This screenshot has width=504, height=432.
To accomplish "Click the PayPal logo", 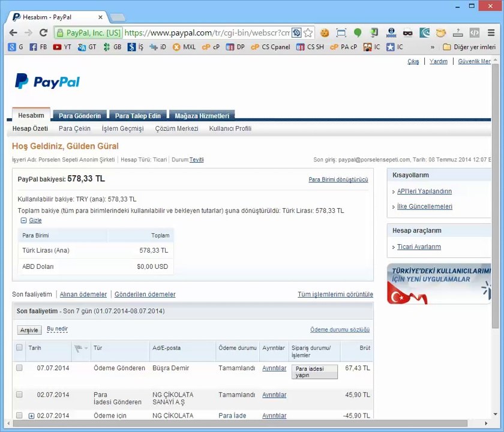I will [x=47, y=82].
